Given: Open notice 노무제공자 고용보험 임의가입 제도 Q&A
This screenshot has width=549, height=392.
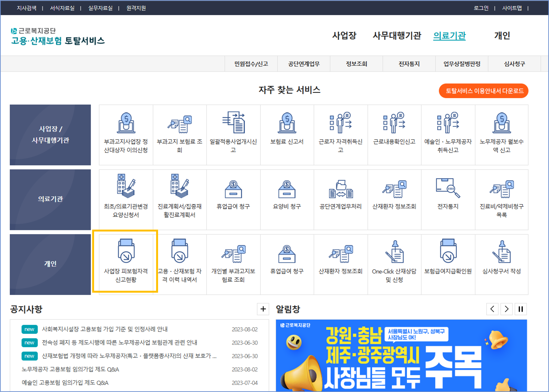Looking at the screenshot, I should point(70,369).
